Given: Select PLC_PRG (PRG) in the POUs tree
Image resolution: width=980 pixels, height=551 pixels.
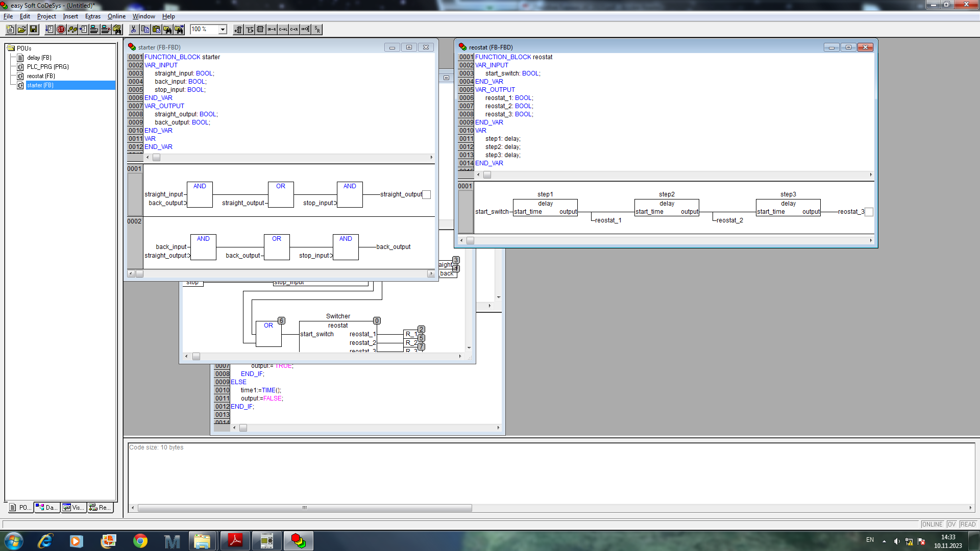Looking at the screenshot, I should point(47,67).
